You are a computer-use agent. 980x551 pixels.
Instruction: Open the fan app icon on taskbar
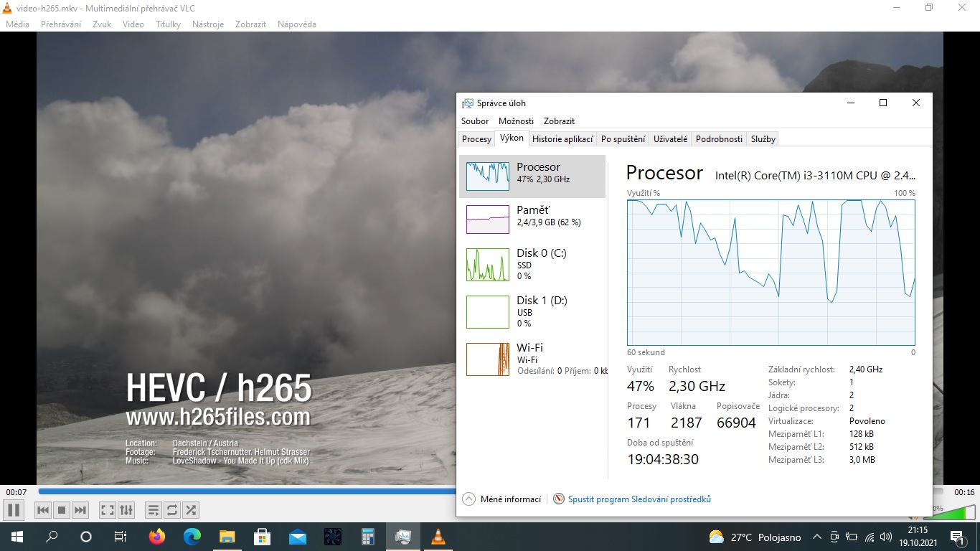pyautogui.click(x=332, y=537)
